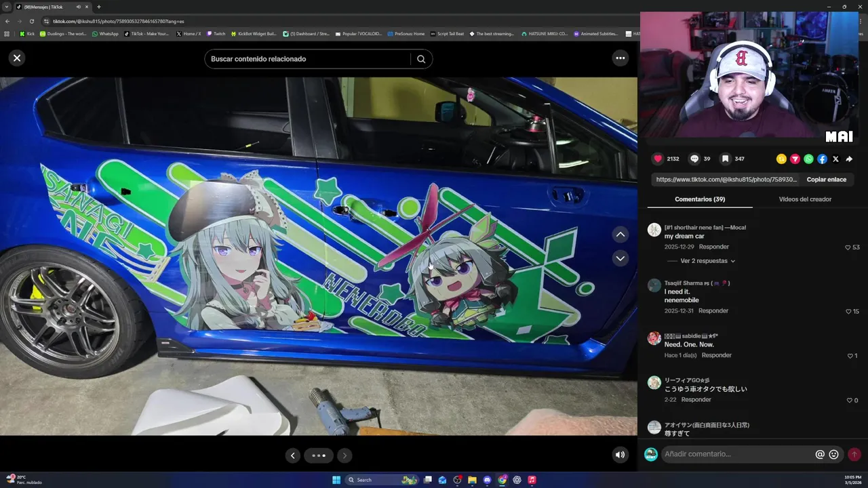Image resolution: width=868 pixels, height=488 pixels.
Task: Open more share options arrow
Action: (x=849, y=159)
